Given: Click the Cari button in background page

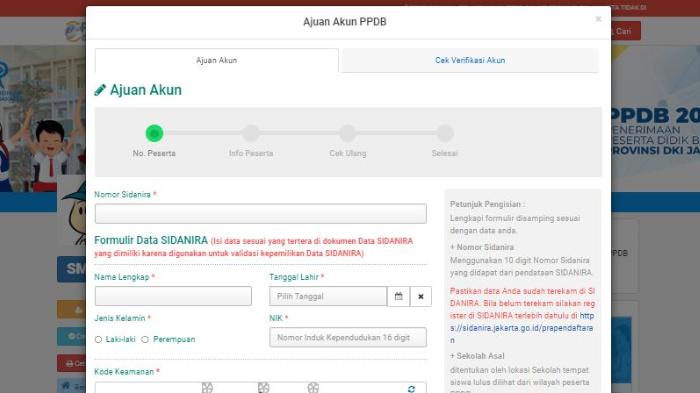Looking at the screenshot, I should pos(625,31).
